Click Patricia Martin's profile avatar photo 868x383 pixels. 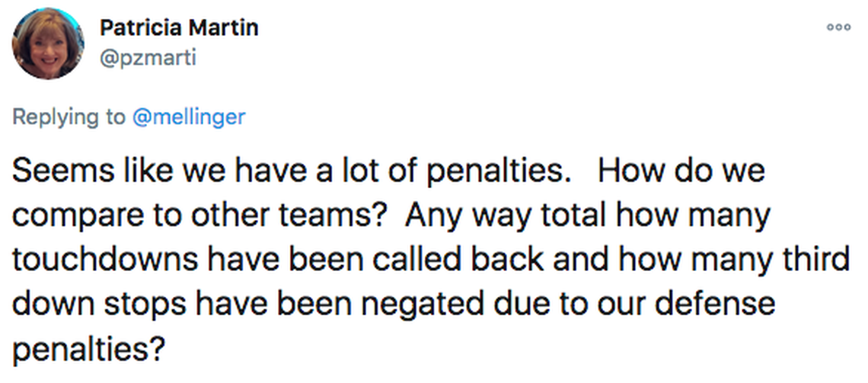(47, 43)
